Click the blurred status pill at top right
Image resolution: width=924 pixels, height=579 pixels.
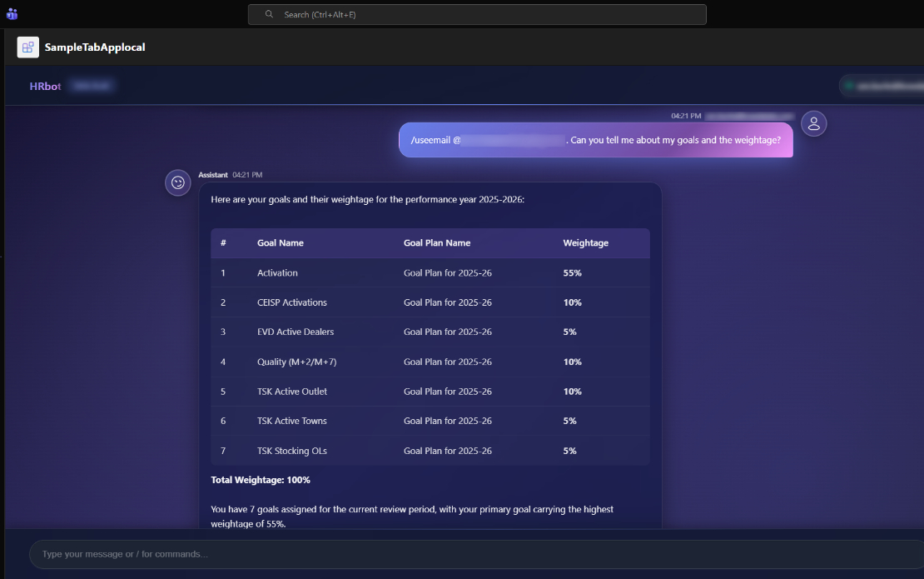tap(882, 86)
